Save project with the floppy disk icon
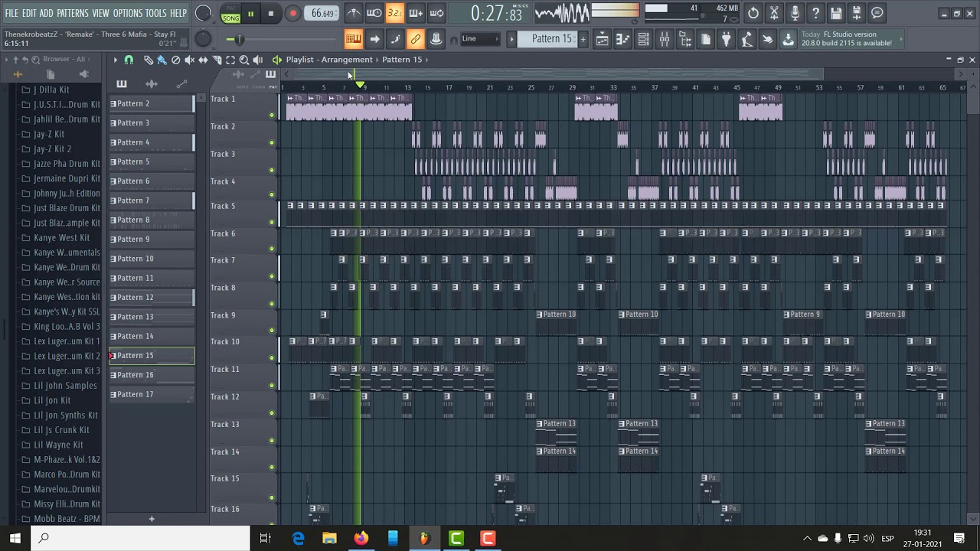Image resolution: width=980 pixels, height=551 pixels. [836, 13]
